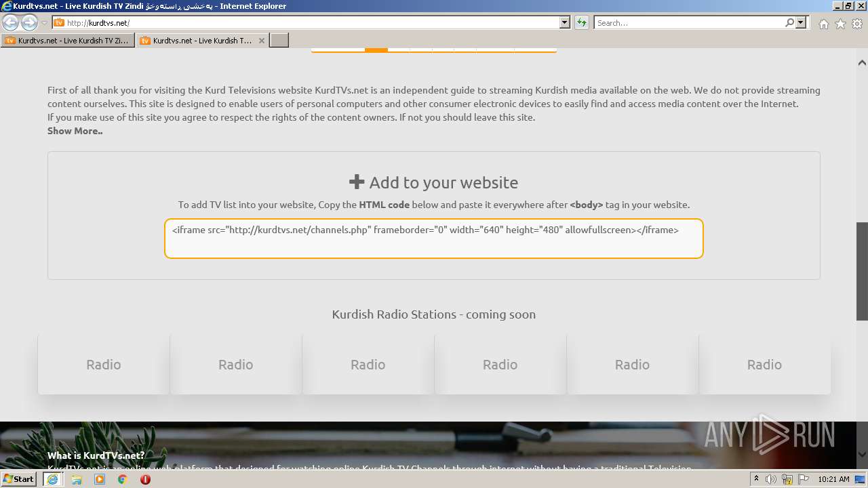This screenshot has height=488, width=868.
Task: Click the browser Forward arrow button
Action: tap(30, 22)
